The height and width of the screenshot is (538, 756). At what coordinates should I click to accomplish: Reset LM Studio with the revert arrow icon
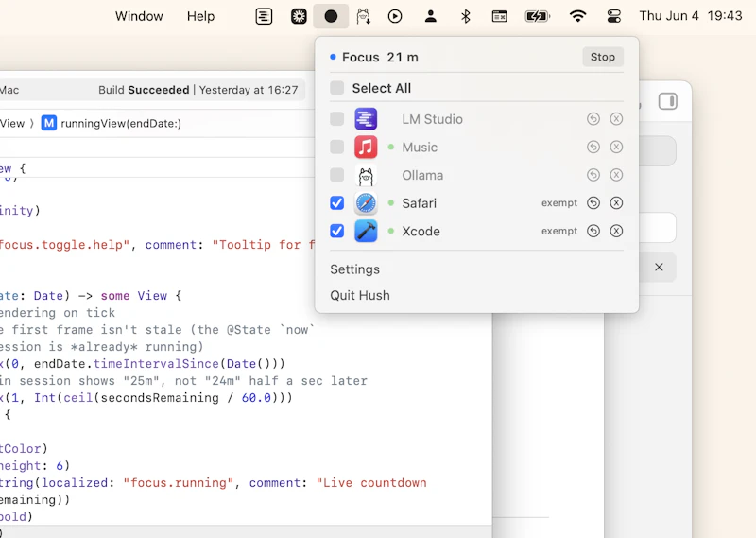(x=593, y=119)
